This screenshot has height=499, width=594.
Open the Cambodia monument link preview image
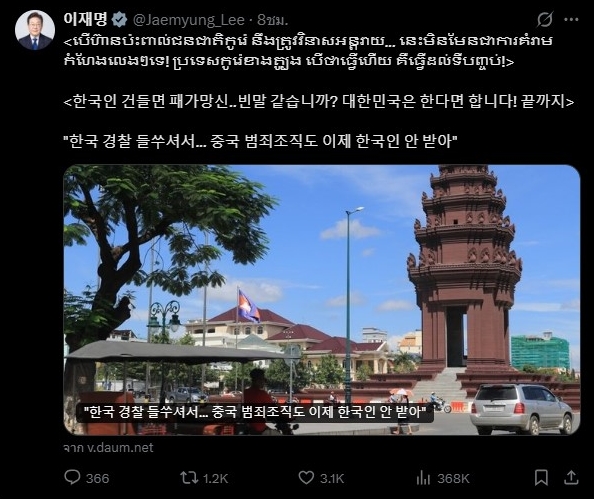pos(322,300)
